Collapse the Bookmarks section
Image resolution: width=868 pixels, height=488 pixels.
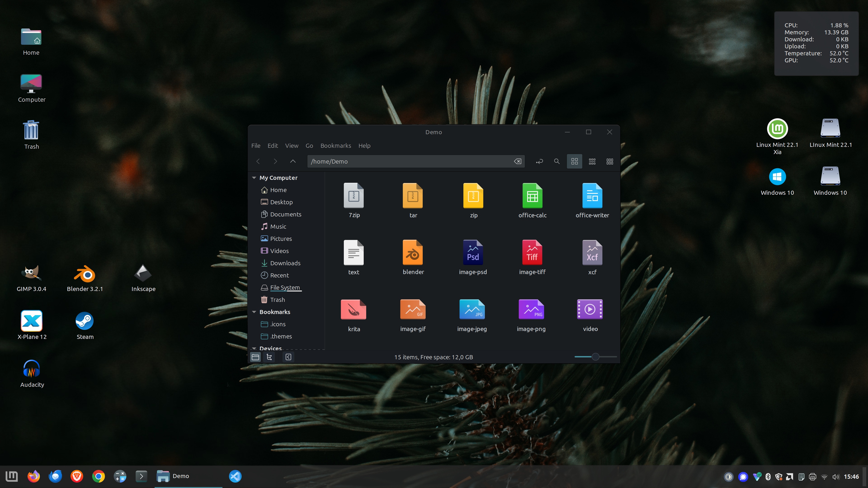tap(254, 312)
